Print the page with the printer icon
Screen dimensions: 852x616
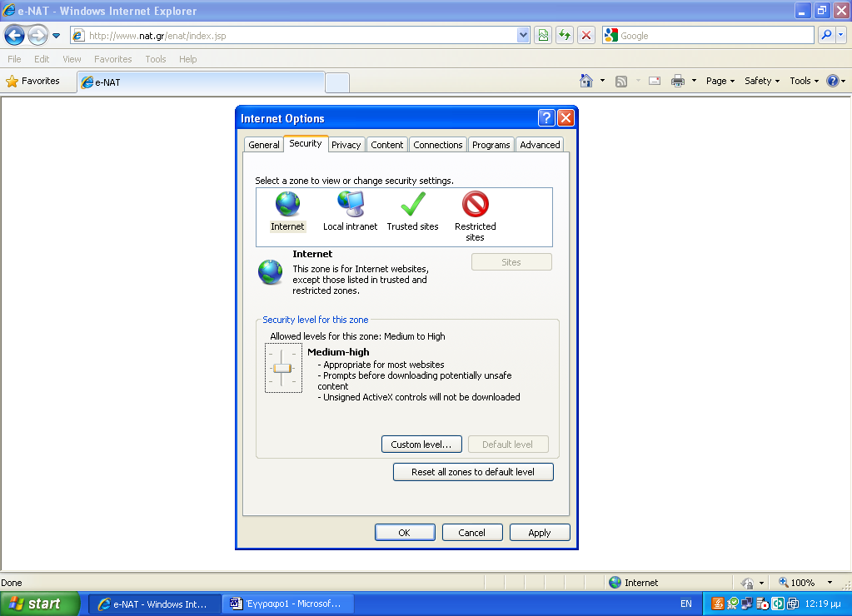pos(678,81)
